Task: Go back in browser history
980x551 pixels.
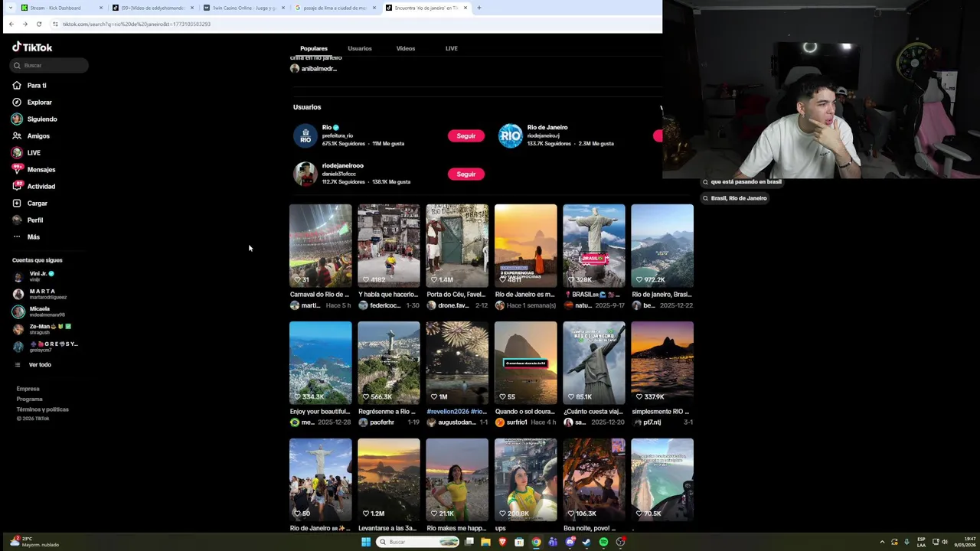Action: click(x=11, y=24)
